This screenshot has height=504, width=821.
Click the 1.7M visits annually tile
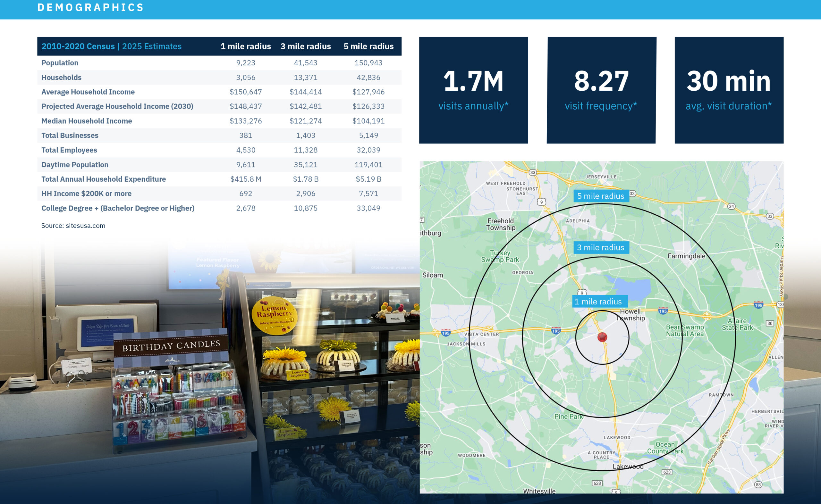point(473,90)
